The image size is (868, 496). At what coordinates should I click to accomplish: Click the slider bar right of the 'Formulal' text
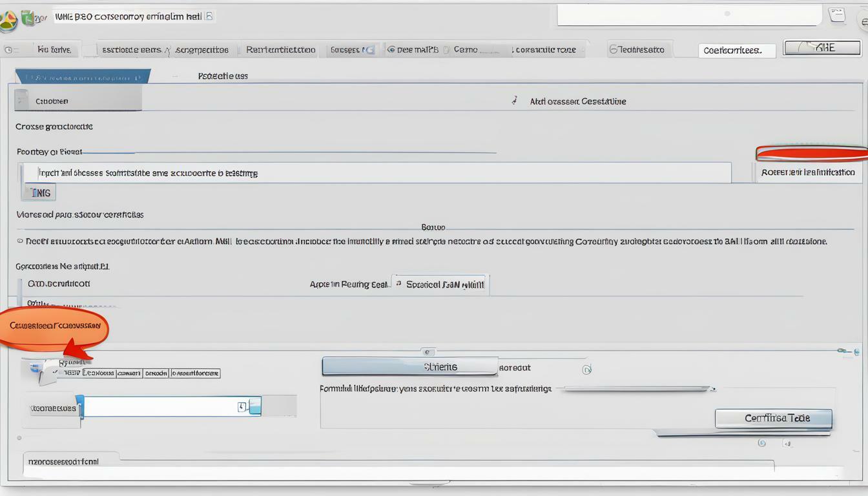(x=636, y=389)
